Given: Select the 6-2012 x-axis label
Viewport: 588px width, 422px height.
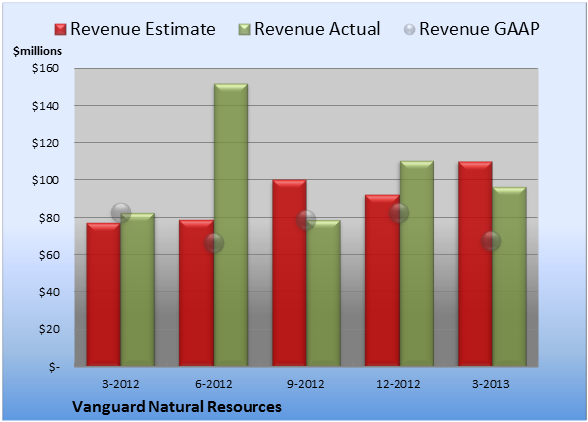Looking at the screenshot, I should [x=213, y=384].
